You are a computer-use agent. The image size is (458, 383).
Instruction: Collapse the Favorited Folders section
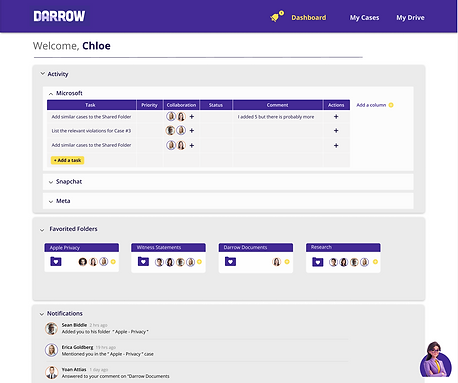coord(42,230)
